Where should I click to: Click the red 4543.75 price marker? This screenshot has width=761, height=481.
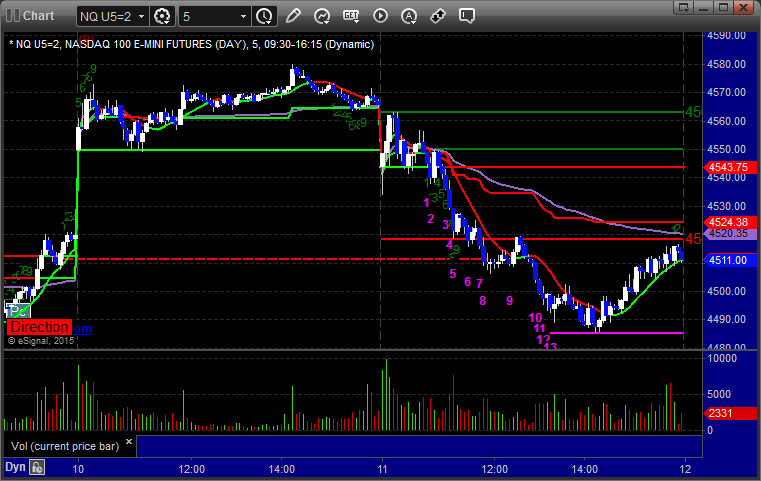pyautogui.click(x=730, y=167)
